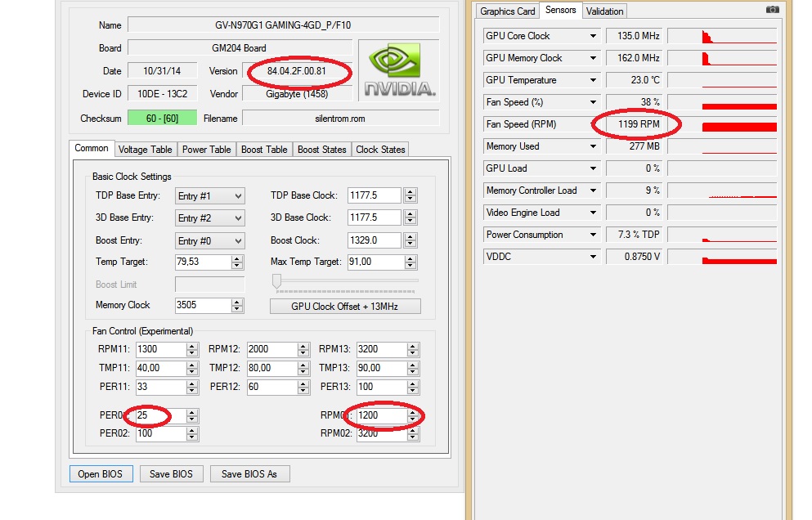Viewport: 812px width, 520px height.
Task: Click the Memory Clock stepper arrows
Action: [237, 305]
